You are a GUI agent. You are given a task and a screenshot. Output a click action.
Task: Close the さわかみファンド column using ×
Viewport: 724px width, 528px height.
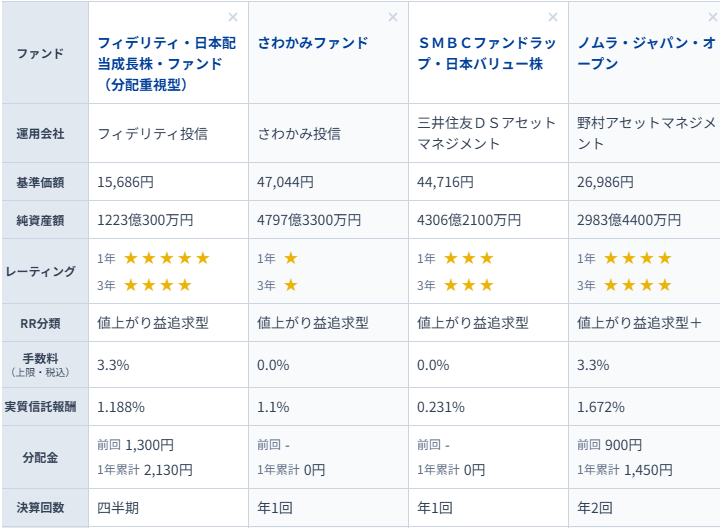click(393, 17)
